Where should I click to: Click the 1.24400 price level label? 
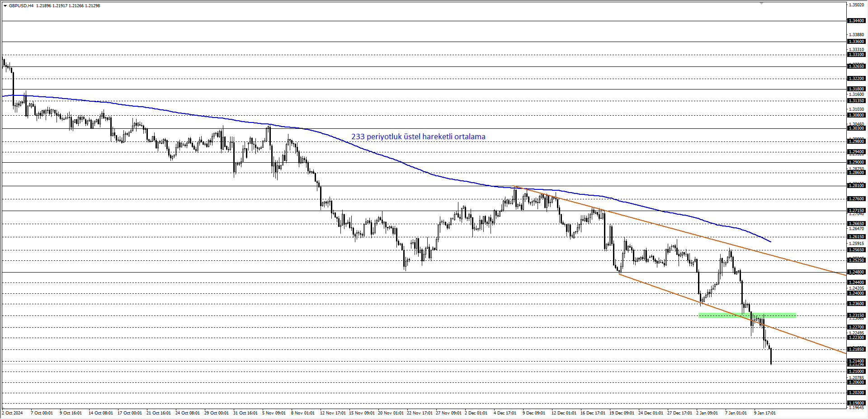(856, 282)
